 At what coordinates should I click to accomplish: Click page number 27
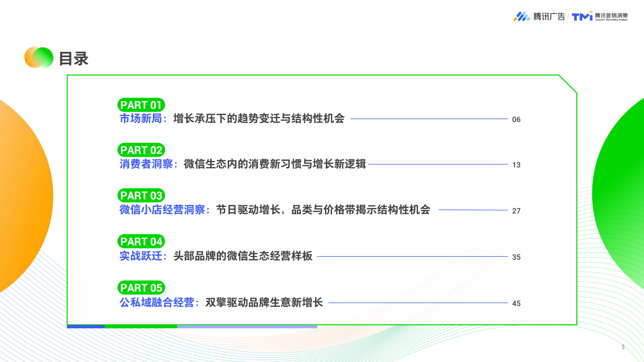[x=516, y=211]
